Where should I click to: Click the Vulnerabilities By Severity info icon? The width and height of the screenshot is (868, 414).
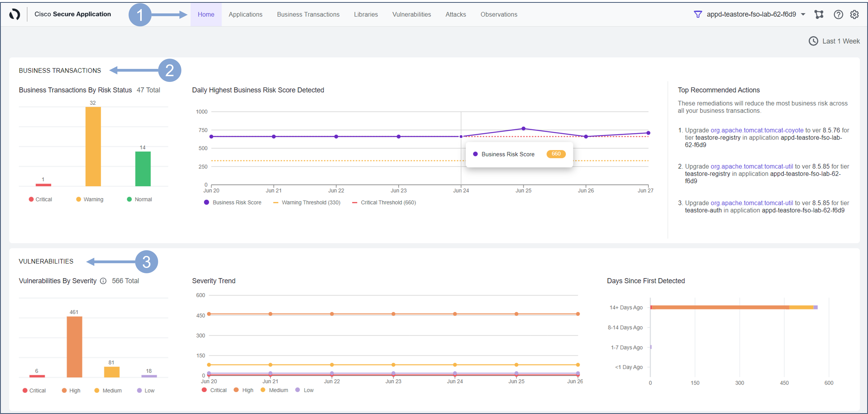coord(103,281)
